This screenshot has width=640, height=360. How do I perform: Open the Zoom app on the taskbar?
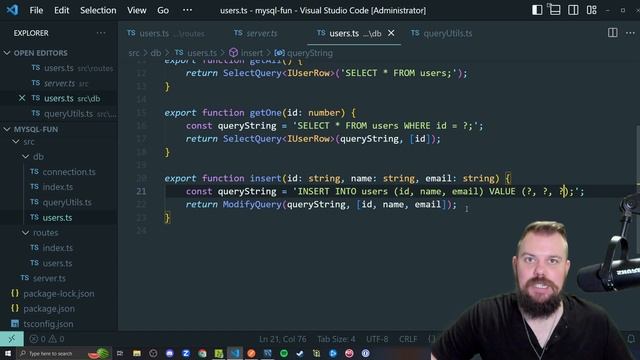186,353
